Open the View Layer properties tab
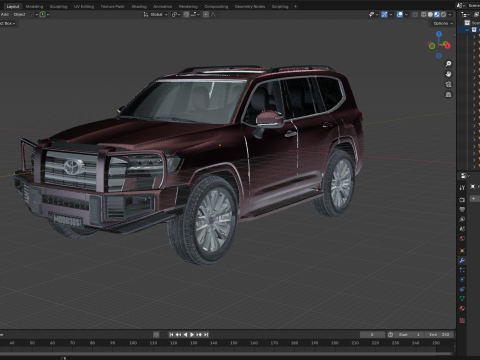Image resolution: width=480 pixels, height=360 pixels. (462, 219)
